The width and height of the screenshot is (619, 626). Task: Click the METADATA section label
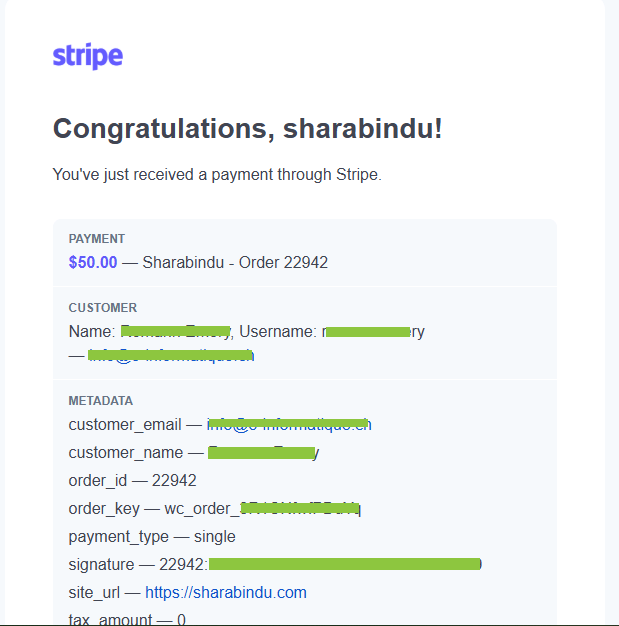click(x=101, y=401)
